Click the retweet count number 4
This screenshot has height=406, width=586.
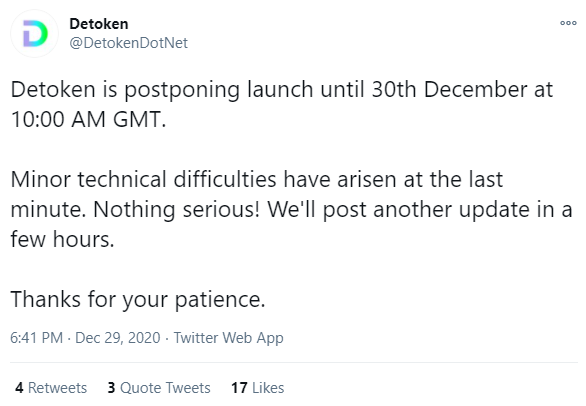click(19, 388)
